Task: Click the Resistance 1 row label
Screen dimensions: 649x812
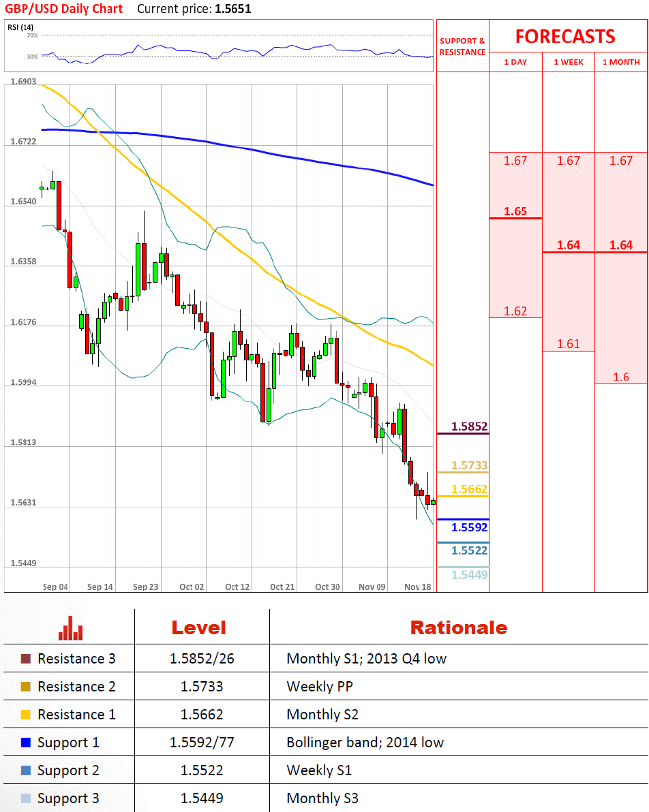Action: pos(77,715)
